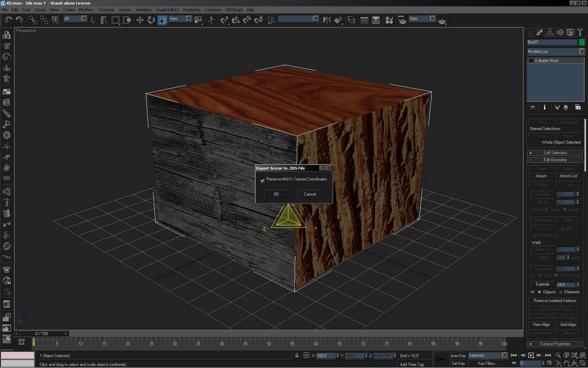Open the Layer Manager icon
This screenshot has width=588, height=368.
[x=351, y=20]
